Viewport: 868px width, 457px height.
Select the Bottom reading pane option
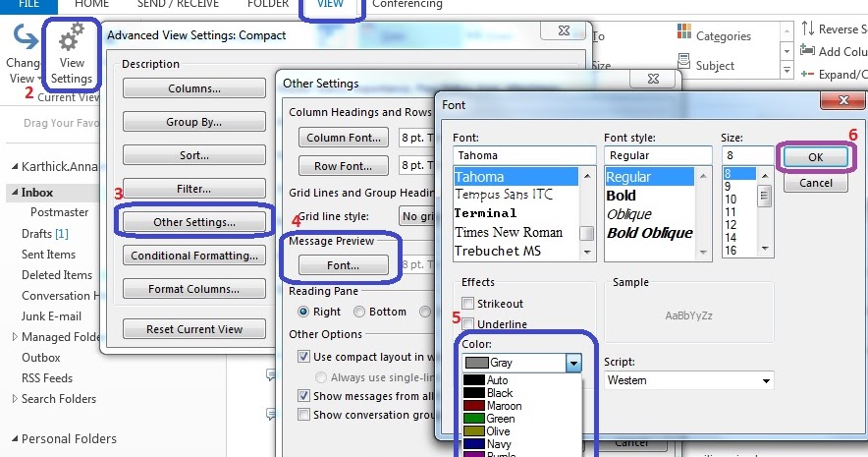[359, 312]
